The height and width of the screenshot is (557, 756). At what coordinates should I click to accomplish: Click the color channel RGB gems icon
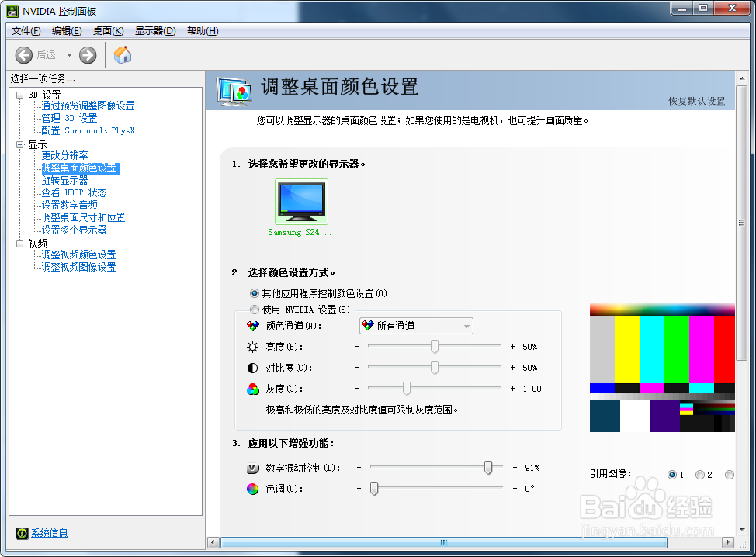point(252,326)
